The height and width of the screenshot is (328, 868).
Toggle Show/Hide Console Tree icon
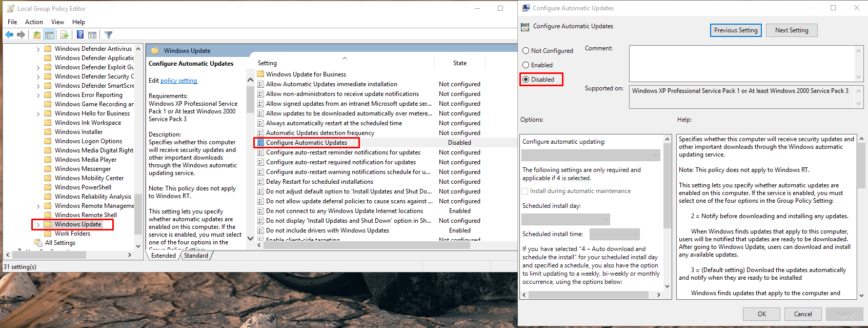49,35
